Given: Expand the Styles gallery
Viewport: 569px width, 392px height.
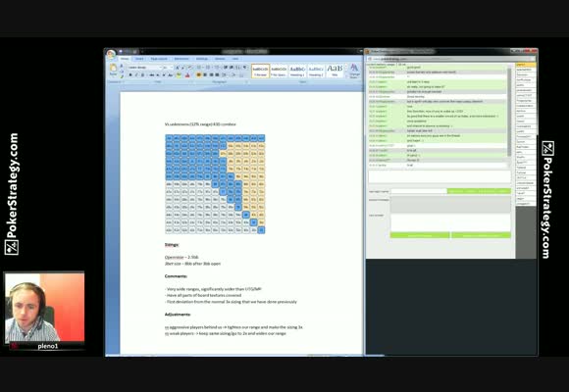Looking at the screenshot, I should (x=346, y=76).
